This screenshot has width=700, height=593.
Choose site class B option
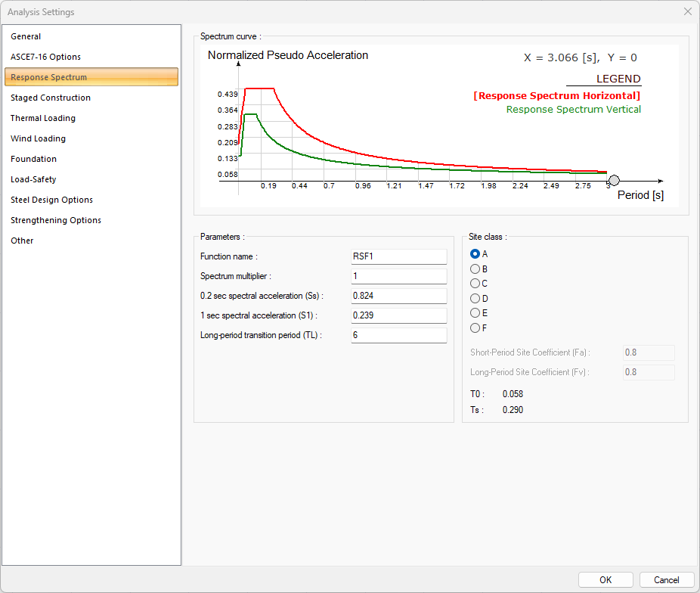coord(475,269)
